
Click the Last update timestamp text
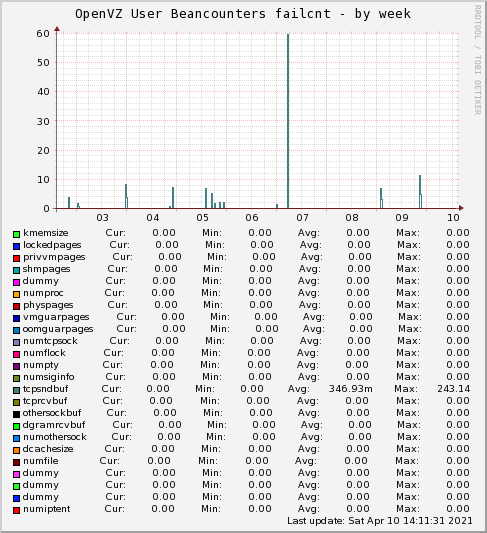[x=380, y=521]
